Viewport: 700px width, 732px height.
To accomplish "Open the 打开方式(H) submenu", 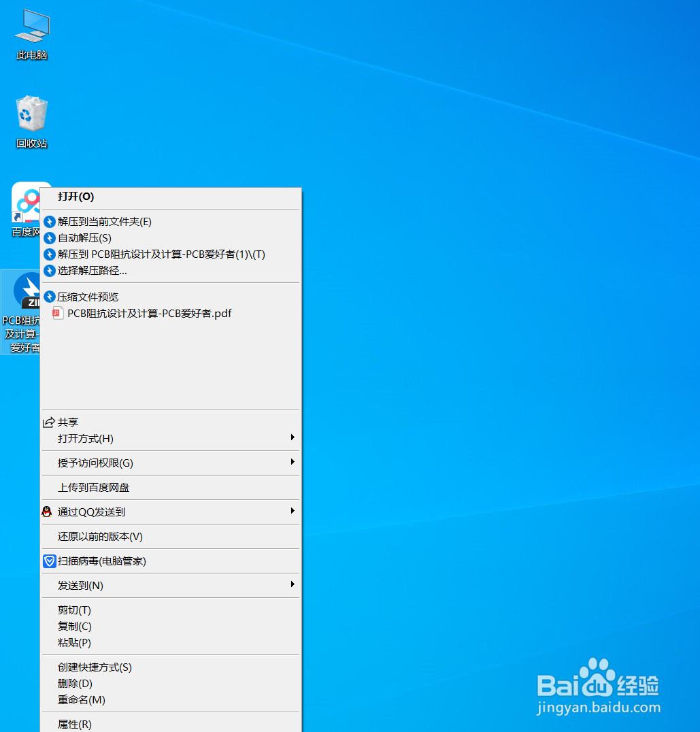I will coord(170,439).
